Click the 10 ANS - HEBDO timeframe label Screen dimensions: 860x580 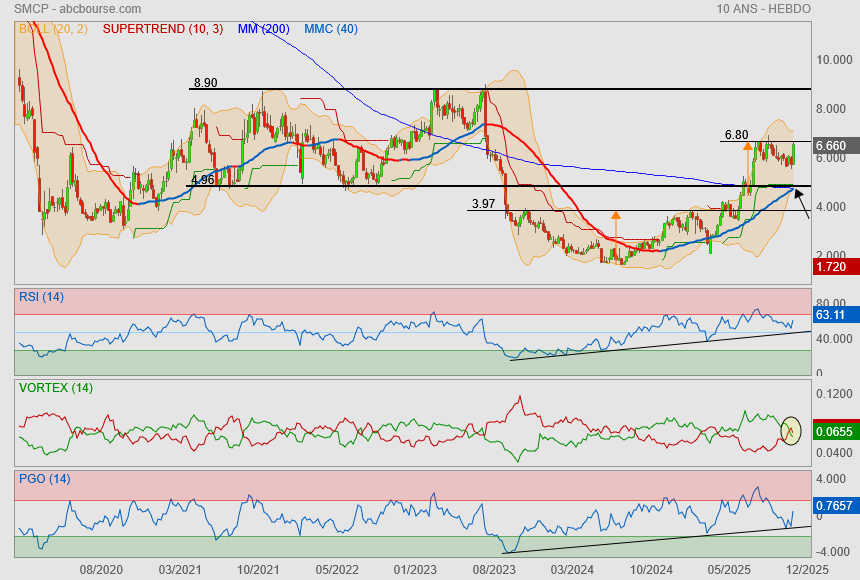[763, 9]
